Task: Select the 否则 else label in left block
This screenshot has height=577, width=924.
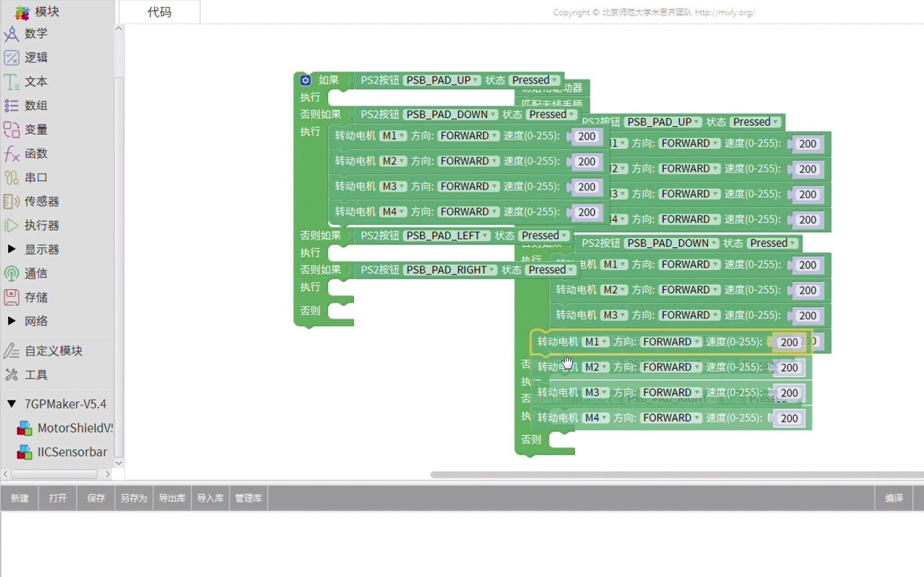Action: point(310,310)
